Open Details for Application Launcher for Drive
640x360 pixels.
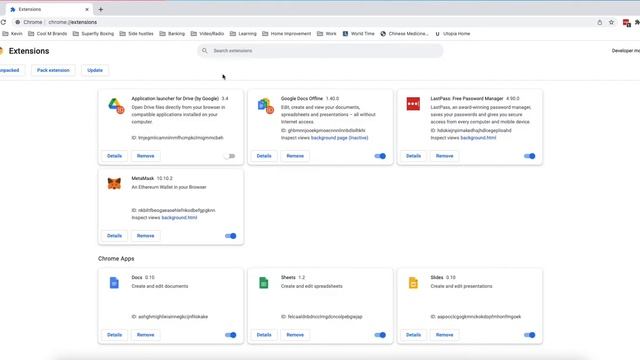click(x=114, y=156)
